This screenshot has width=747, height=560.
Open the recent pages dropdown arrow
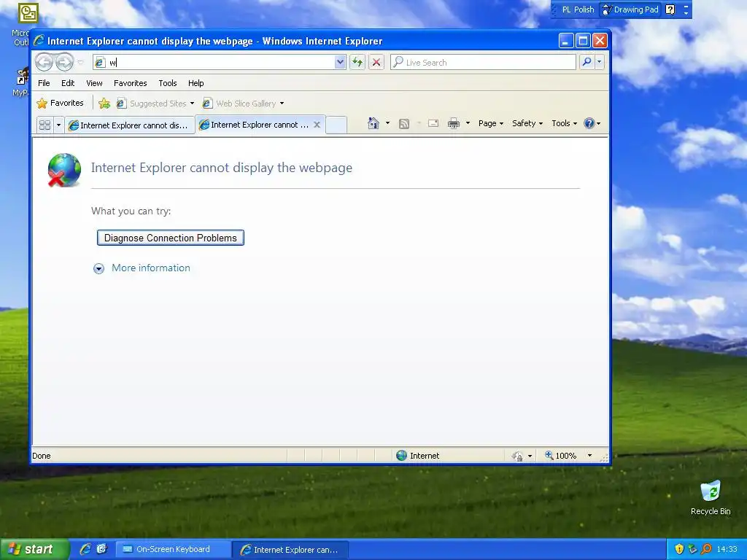point(80,63)
